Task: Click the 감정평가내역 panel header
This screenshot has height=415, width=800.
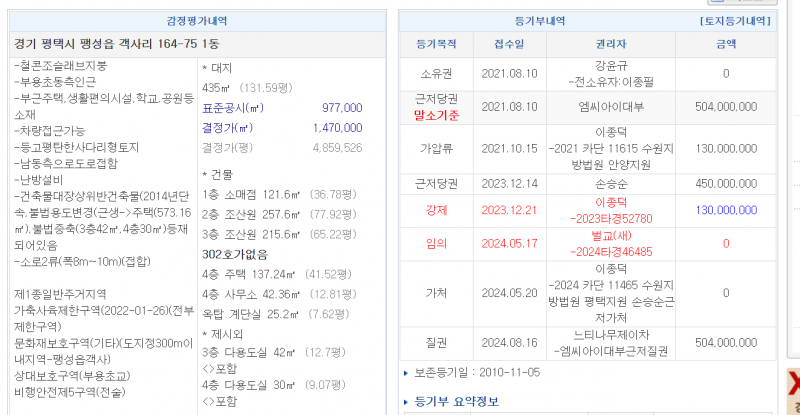Action: [x=197, y=20]
